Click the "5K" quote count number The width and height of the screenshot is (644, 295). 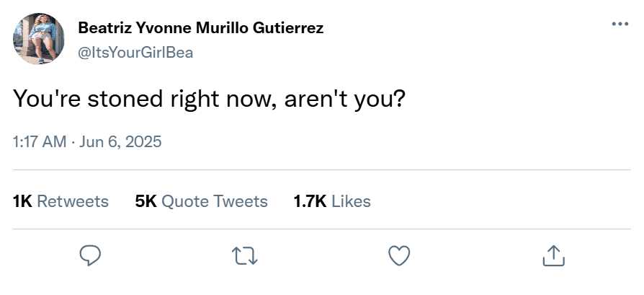[146, 201]
